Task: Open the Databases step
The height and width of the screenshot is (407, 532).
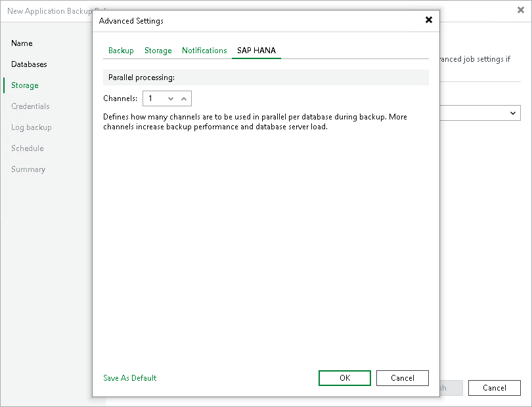Action: pos(28,64)
